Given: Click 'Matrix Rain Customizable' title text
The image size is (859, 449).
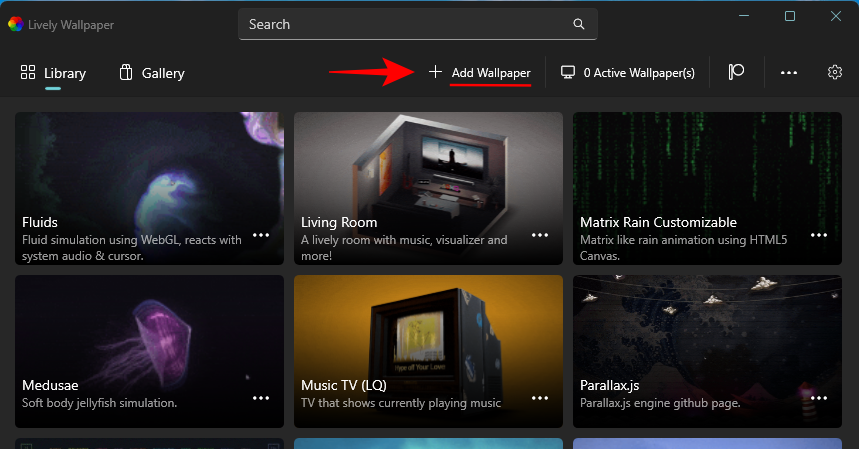Looking at the screenshot, I should tap(658, 222).
